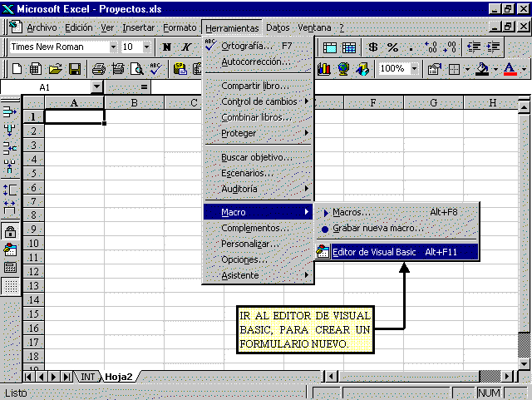Click the horizontal scrollbar right arrow

pyautogui.click(x=507, y=376)
